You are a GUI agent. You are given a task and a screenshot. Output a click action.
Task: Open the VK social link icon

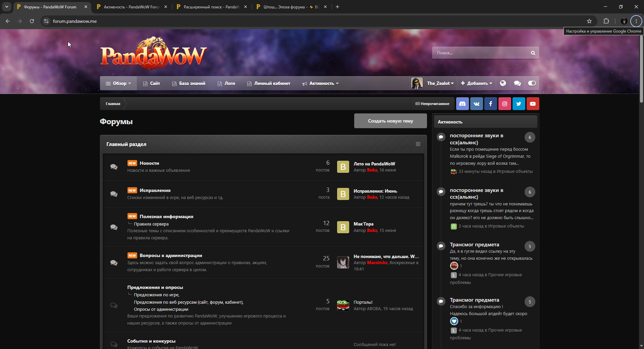[477, 104]
